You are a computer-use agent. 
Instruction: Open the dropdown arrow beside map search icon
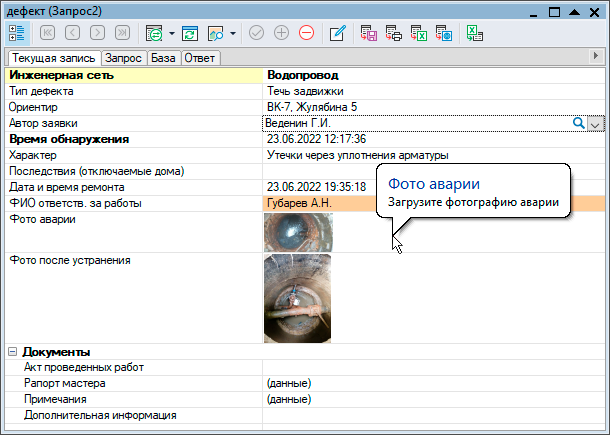click(233, 33)
